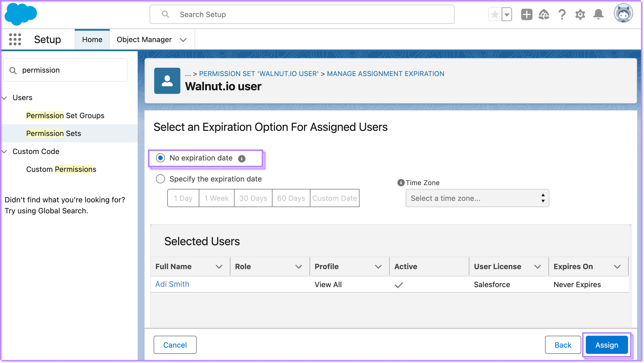Select the No expiration date radio
This screenshot has height=363, width=644.
pos(160,158)
